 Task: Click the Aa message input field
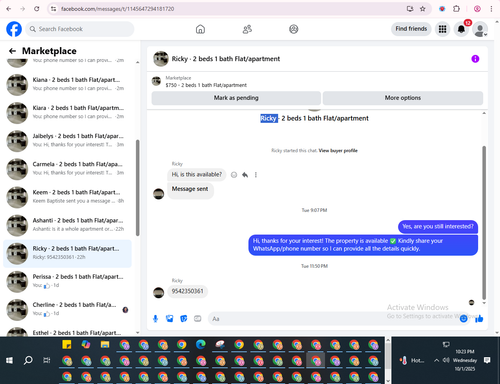coord(333,319)
